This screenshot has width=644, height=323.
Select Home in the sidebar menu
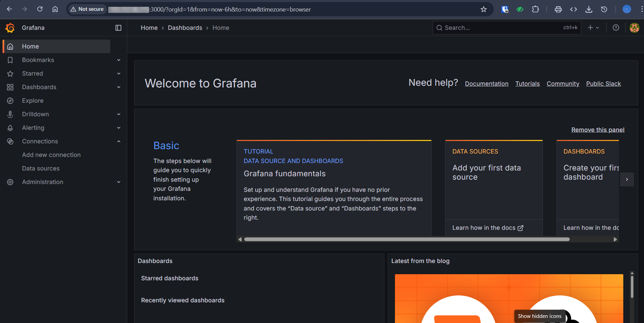(x=57, y=46)
